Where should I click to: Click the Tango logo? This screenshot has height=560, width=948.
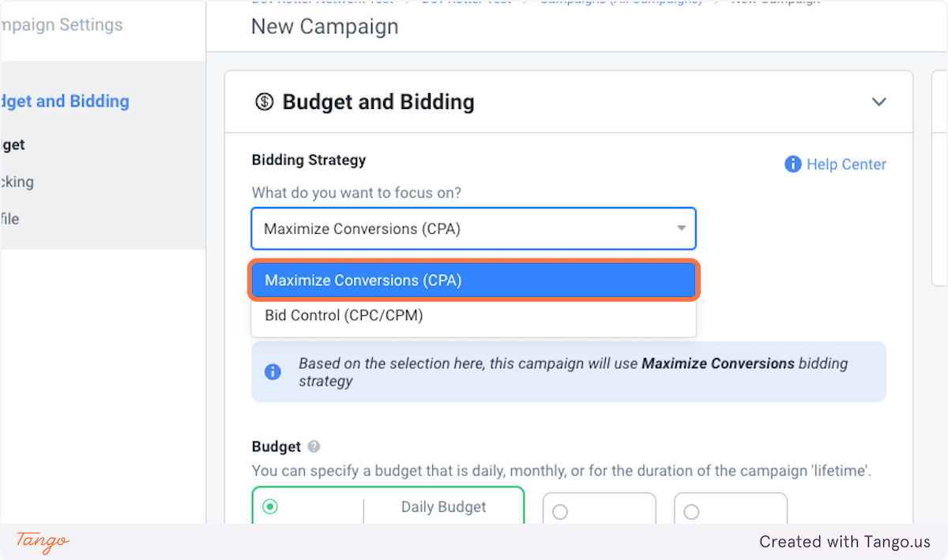43,542
